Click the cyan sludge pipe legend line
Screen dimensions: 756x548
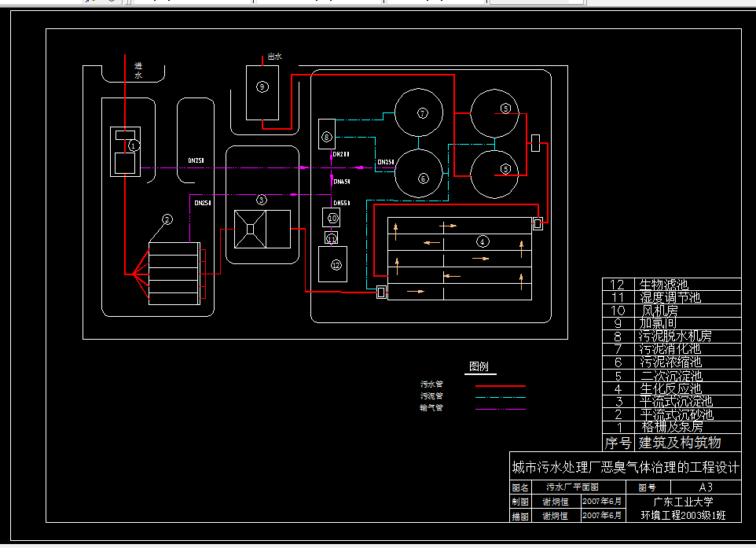(501, 398)
